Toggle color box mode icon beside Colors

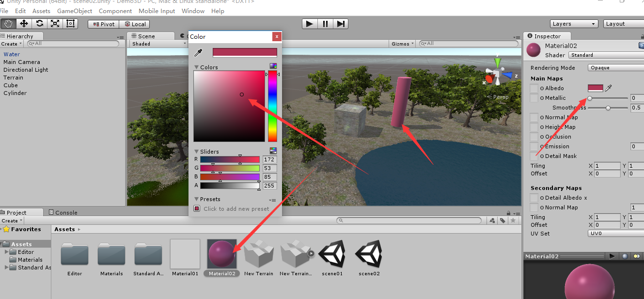click(x=273, y=66)
